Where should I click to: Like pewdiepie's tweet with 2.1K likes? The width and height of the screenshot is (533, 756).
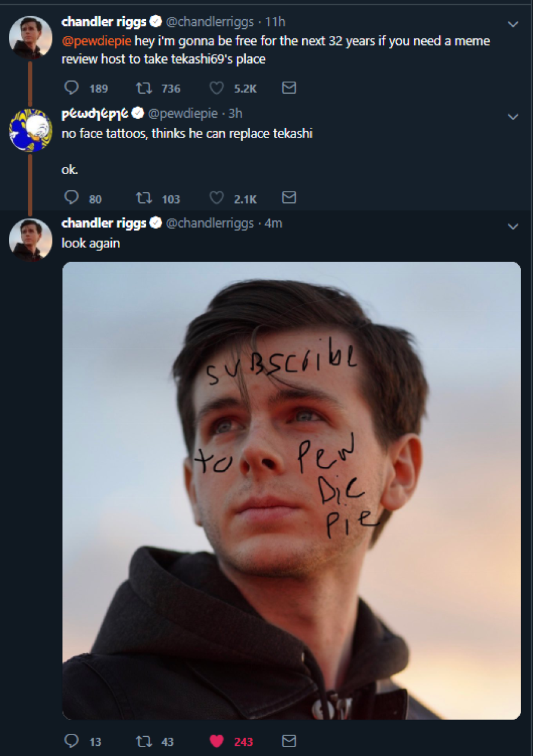(x=216, y=198)
